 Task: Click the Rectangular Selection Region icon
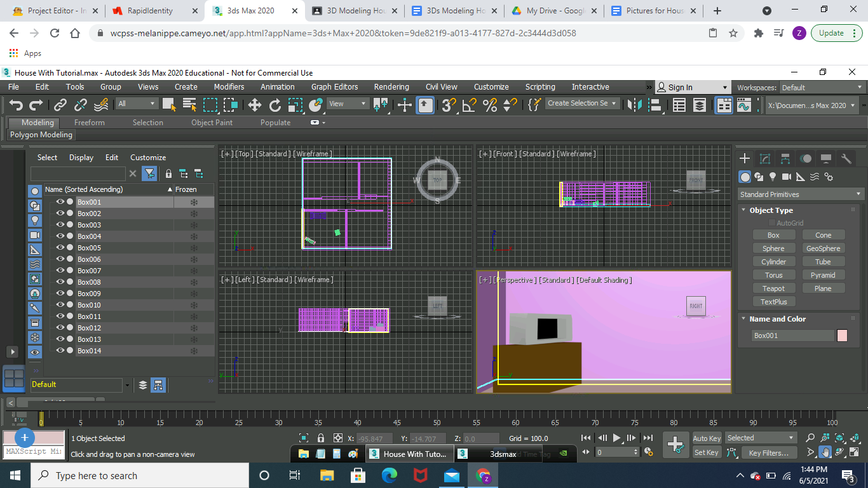point(210,105)
